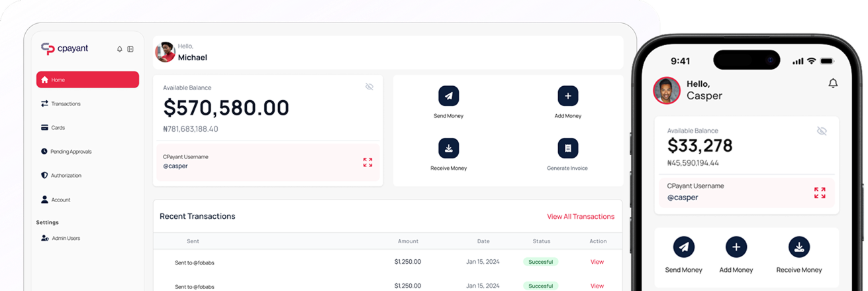Tap Add Money on phone
Screen dimensions: 868x291
point(736,256)
